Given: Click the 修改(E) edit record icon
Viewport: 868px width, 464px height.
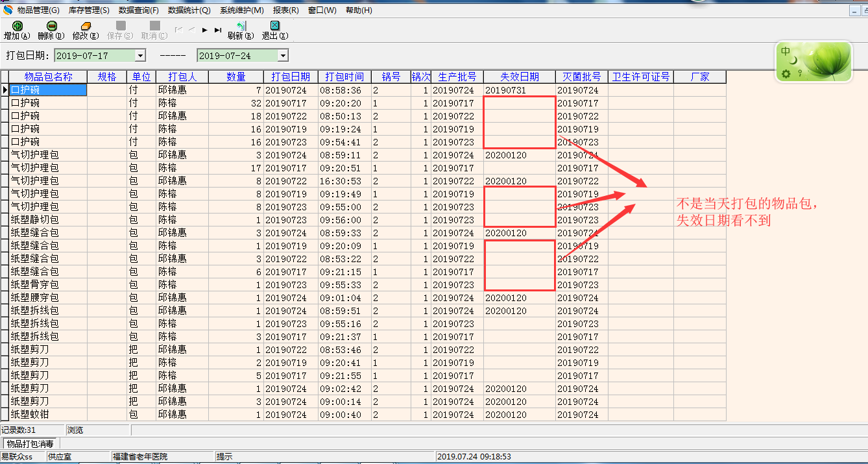Looking at the screenshot, I should click(x=86, y=26).
